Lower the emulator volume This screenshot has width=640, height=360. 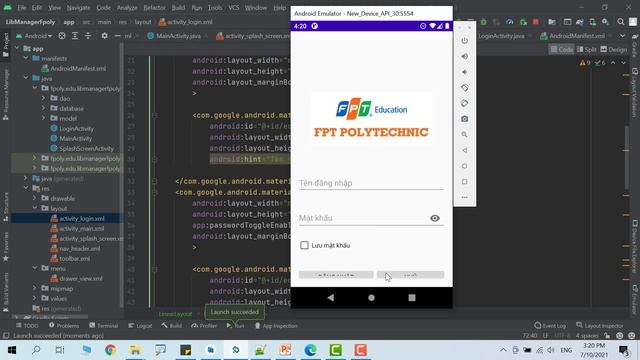point(464,72)
